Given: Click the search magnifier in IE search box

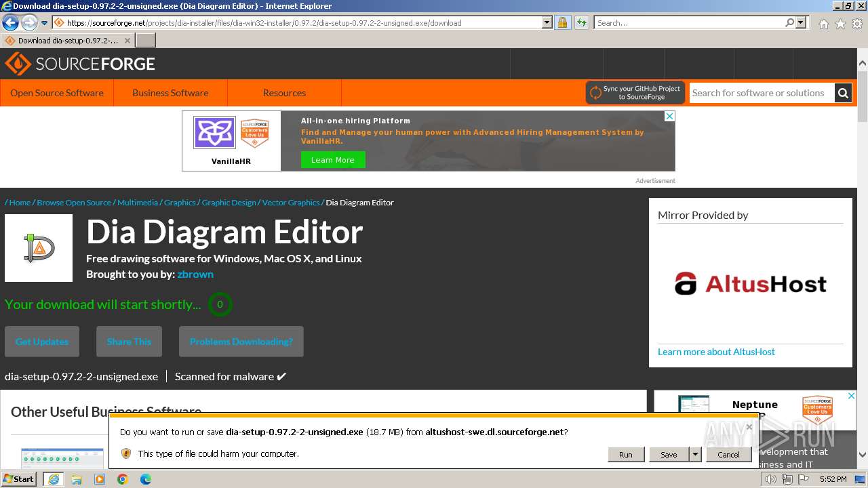Looking at the screenshot, I should 789,22.
